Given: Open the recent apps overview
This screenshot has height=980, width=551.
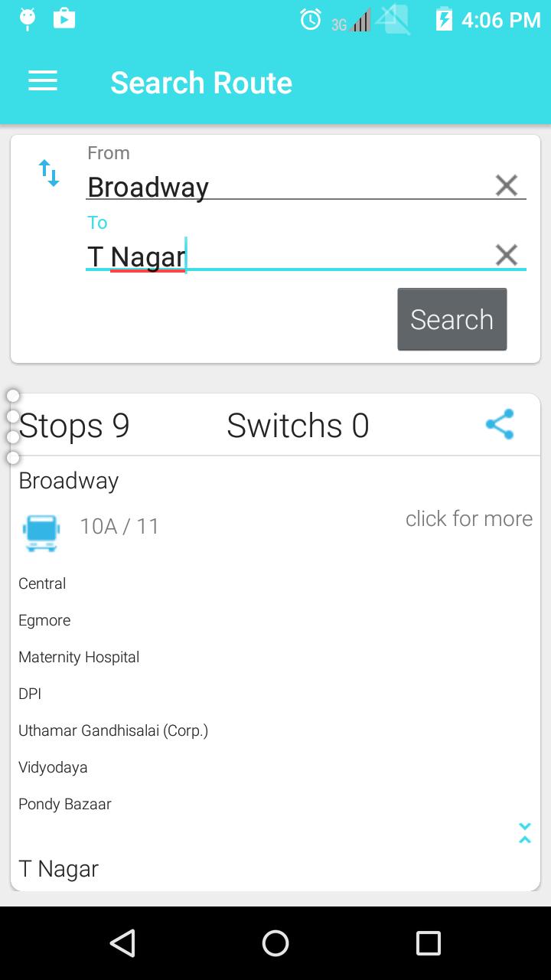Looking at the screenshot, I should coord(428,943).
